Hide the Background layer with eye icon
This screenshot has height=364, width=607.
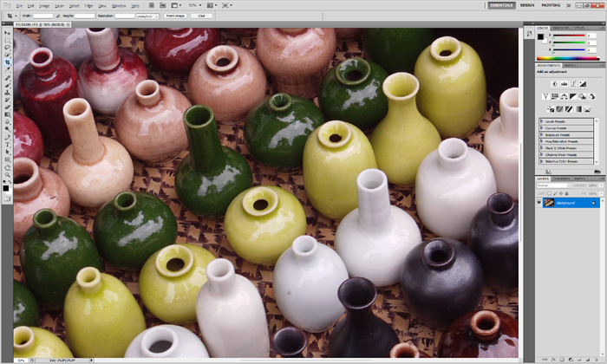pyautogui.click(x=538, y=203)
